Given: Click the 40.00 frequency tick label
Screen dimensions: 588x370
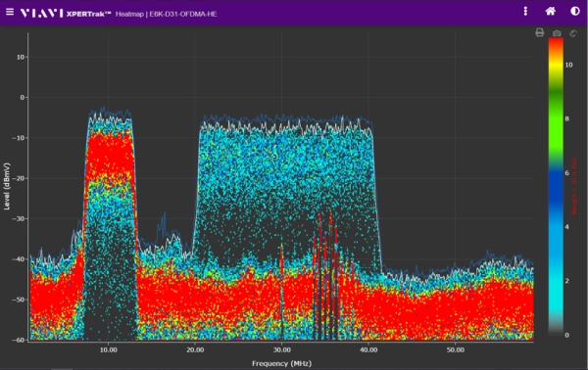Looking at the screenshot, I should point(368,349).
